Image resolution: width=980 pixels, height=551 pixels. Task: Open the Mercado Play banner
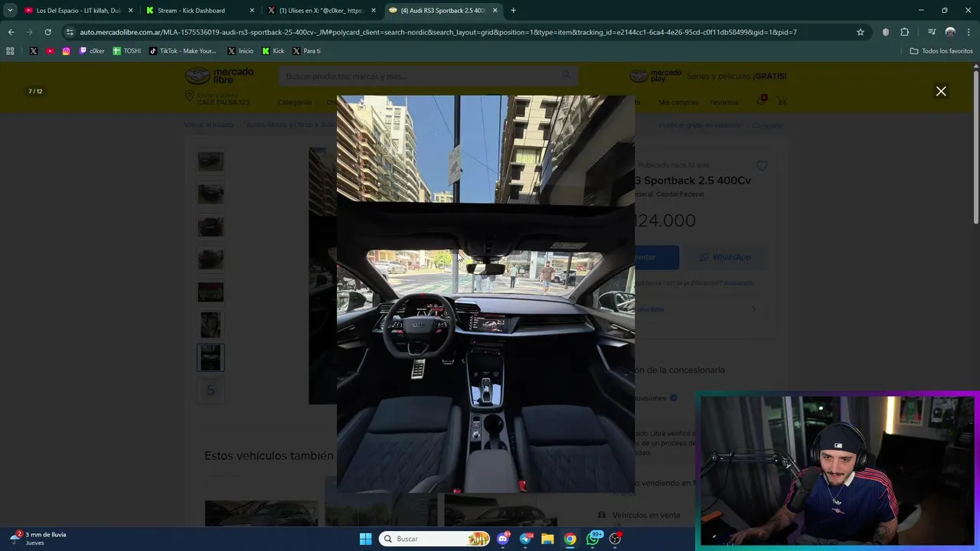point(707,76)
